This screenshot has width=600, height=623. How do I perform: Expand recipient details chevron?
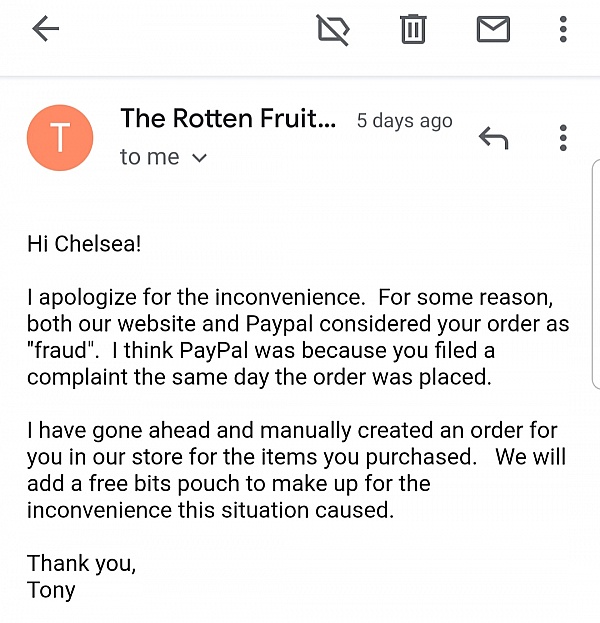(199, 158)
